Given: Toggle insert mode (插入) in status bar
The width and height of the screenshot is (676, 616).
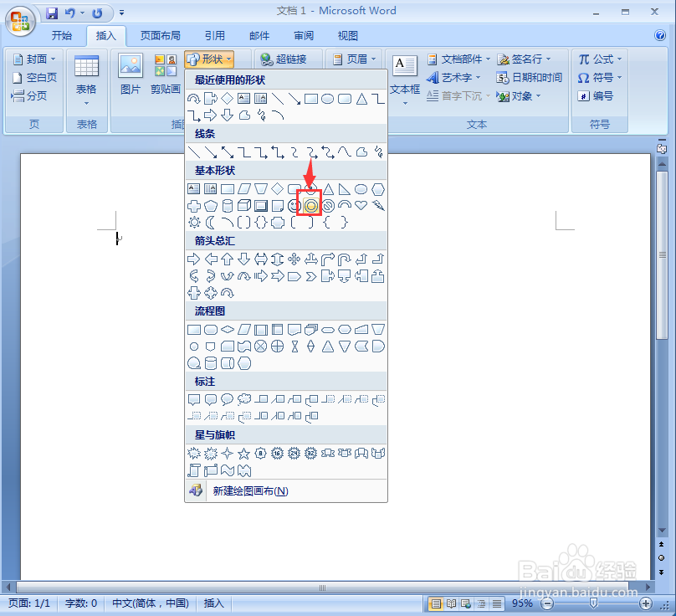Looking at the screenshot, I should click(x=214, y=603).
